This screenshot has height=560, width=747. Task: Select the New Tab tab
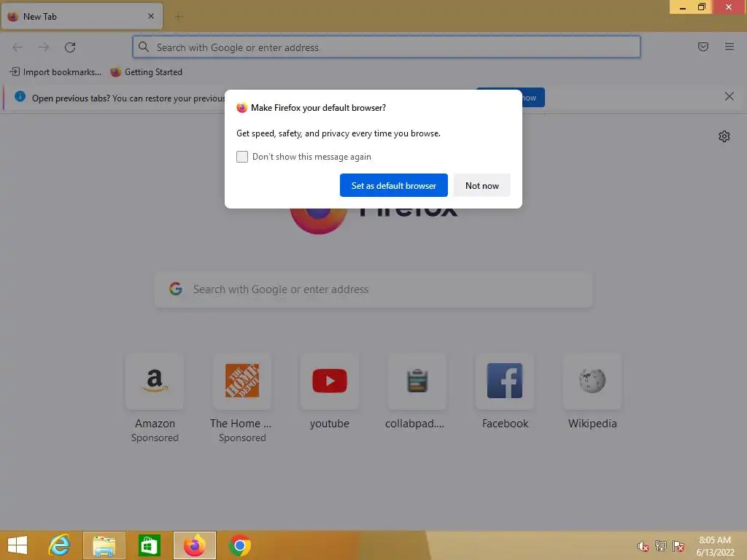[82, 17]
